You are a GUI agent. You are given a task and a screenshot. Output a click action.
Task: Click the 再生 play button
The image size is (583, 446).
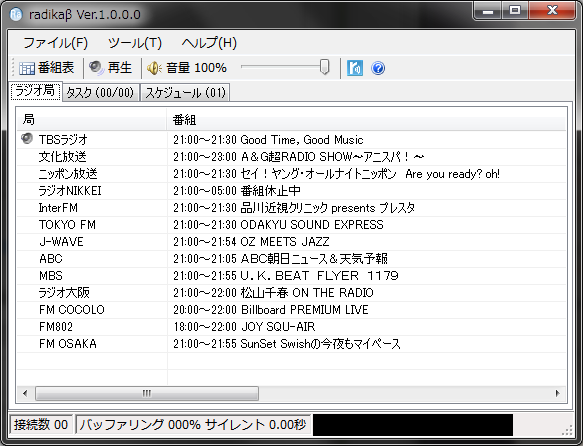(x=111, y=68)
